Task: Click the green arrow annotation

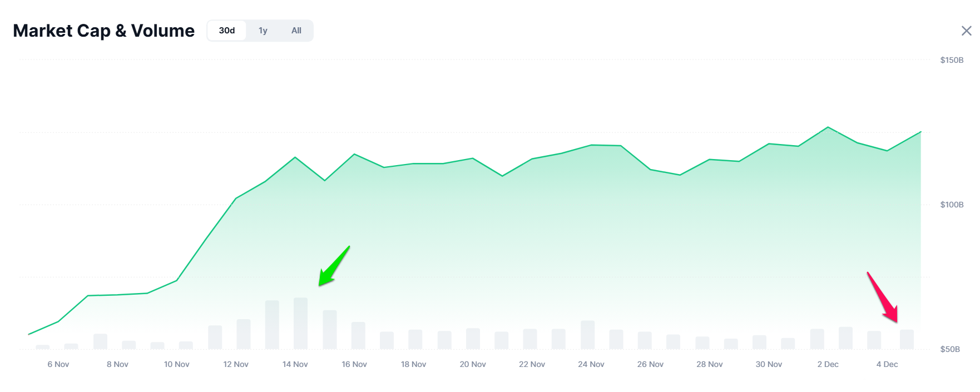Action: pyautogui.click(x=333, y=267)
